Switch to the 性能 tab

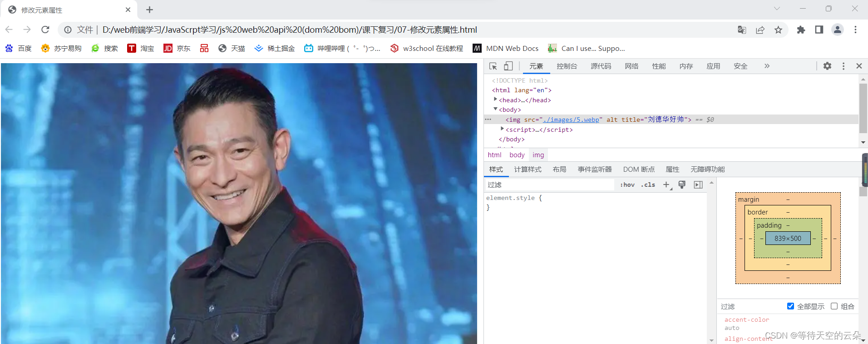tap(659, 66)
